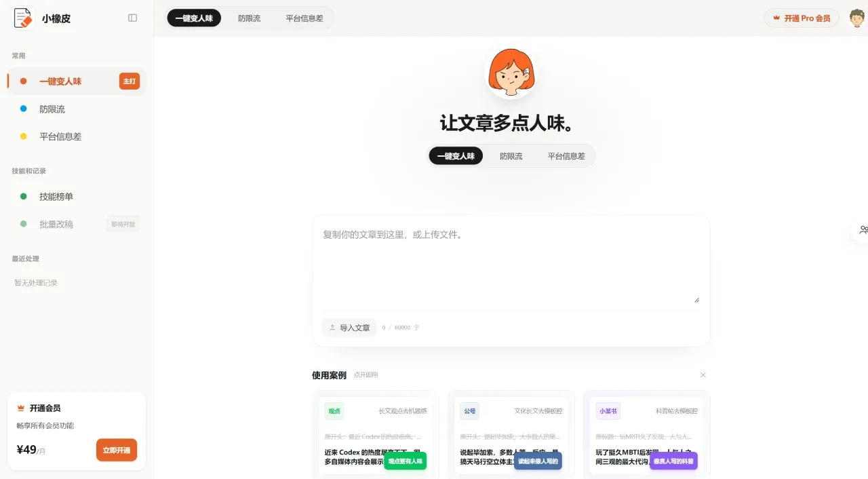Click the 立即开通 button
This screenshot has height=479, width=868.
(117, 450)
